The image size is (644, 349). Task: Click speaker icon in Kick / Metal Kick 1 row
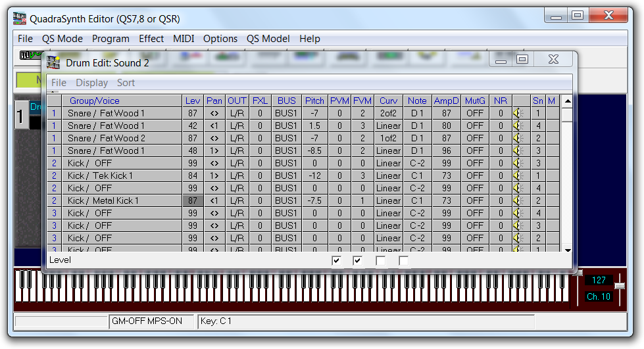tap(518, 201)
